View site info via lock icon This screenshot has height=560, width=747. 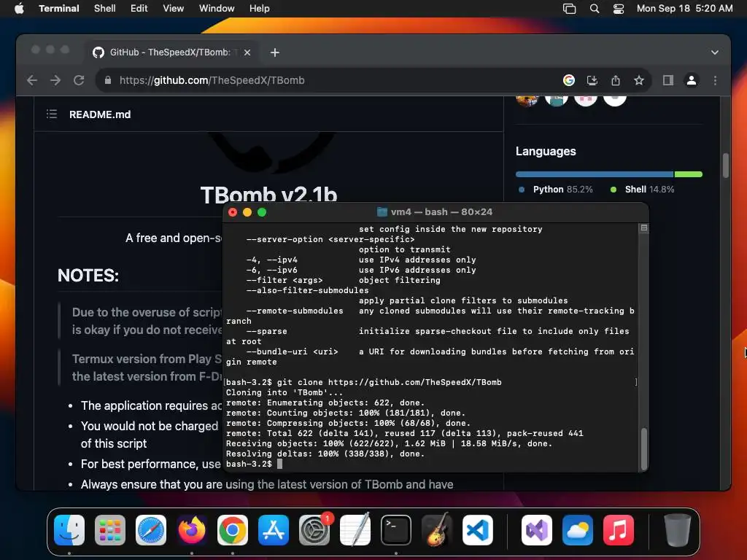(108, 80)
